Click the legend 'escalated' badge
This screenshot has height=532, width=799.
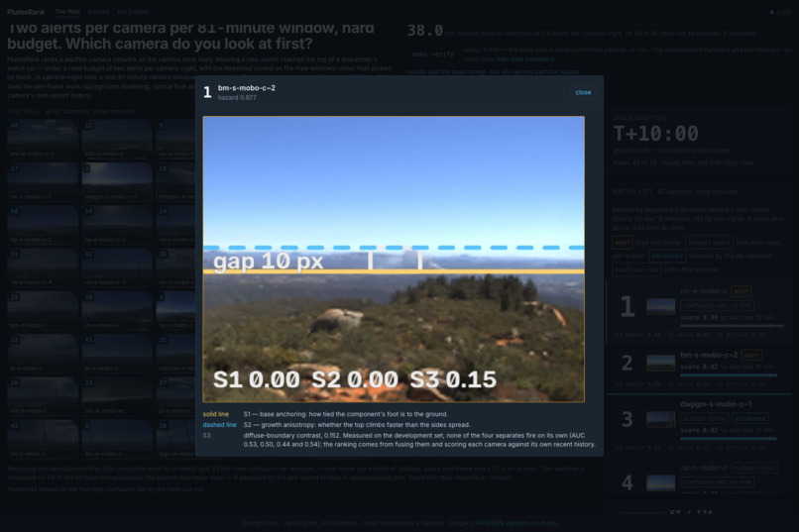tap(667, 256)
